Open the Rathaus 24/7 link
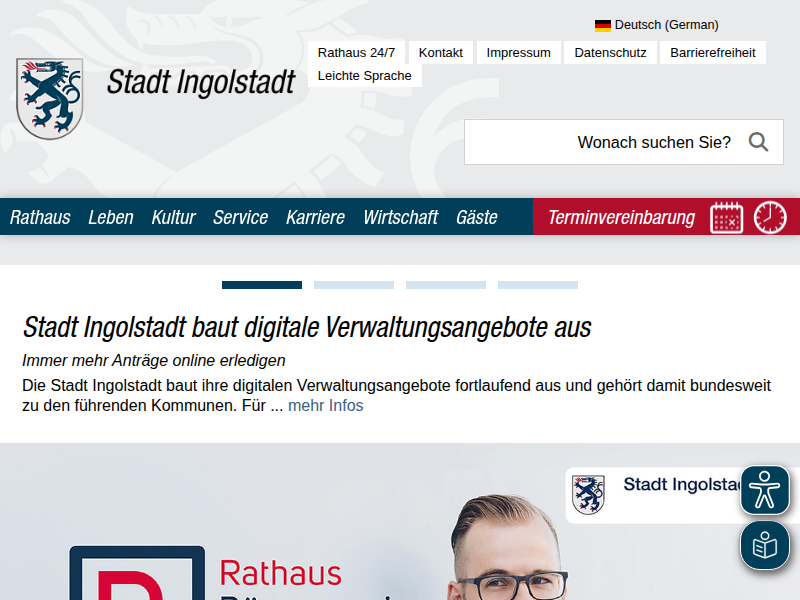The width and height of the screenshot is (800, 600). [356, 53]
